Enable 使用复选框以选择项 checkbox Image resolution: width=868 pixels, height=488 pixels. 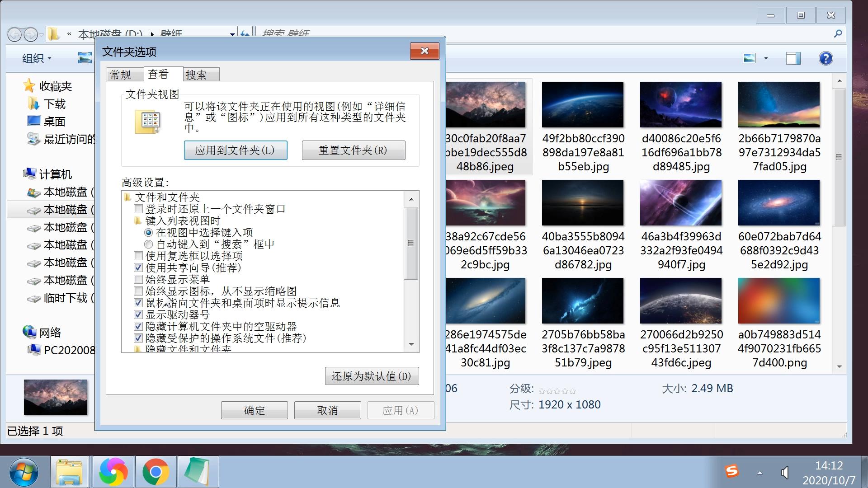[138, 256]
